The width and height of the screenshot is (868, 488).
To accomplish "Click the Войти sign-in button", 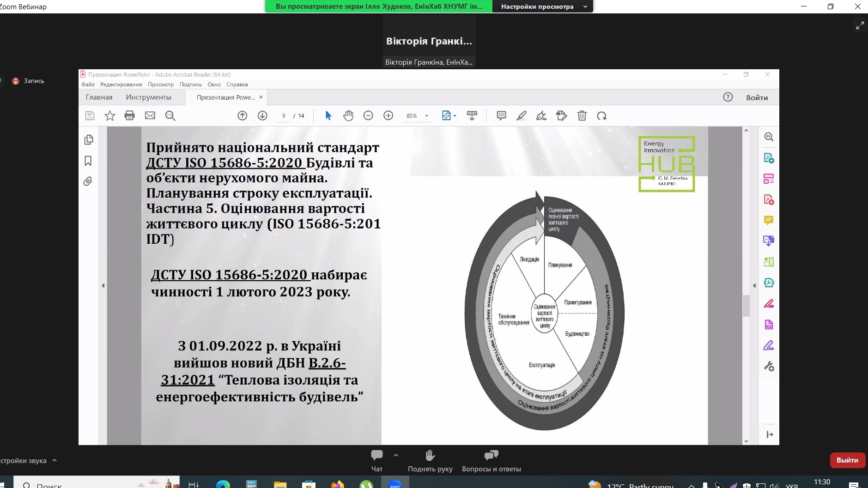I will coord(757,97).
